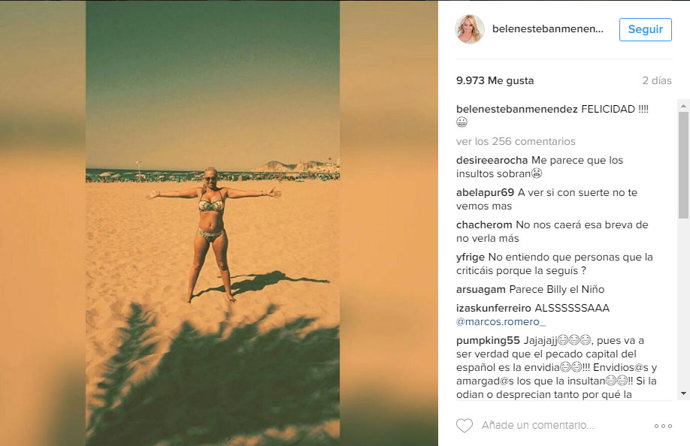Image resolution: width=690 pixels, height=446 pixels.
Task: Open the belenestebanmenen... header username
Action: tap(548, 29)
